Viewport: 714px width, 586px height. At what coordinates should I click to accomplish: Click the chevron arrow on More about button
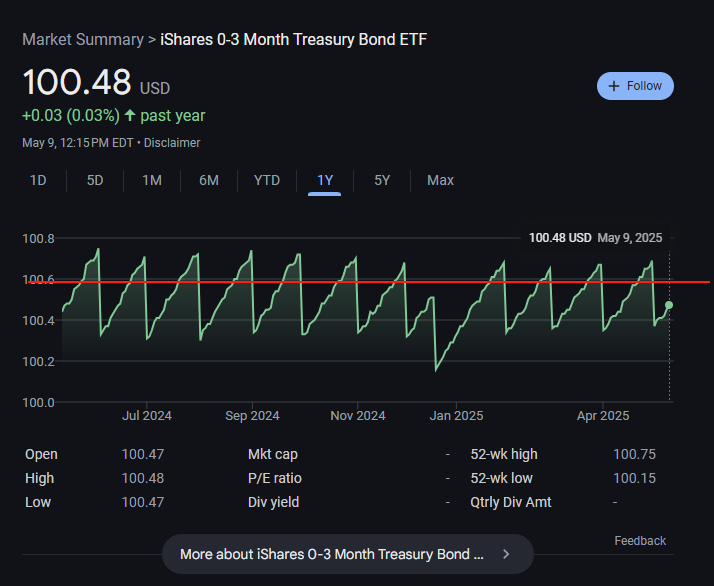[x=506, y=553]
